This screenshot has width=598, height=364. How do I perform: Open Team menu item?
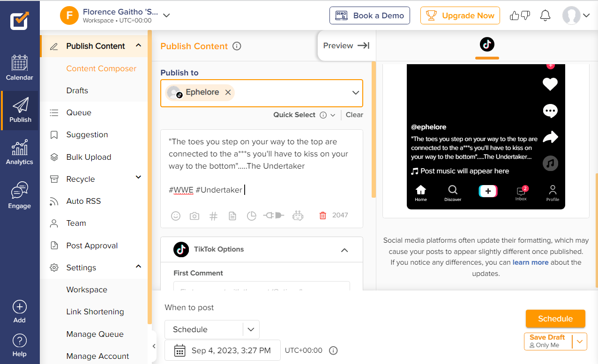point(76,223)
